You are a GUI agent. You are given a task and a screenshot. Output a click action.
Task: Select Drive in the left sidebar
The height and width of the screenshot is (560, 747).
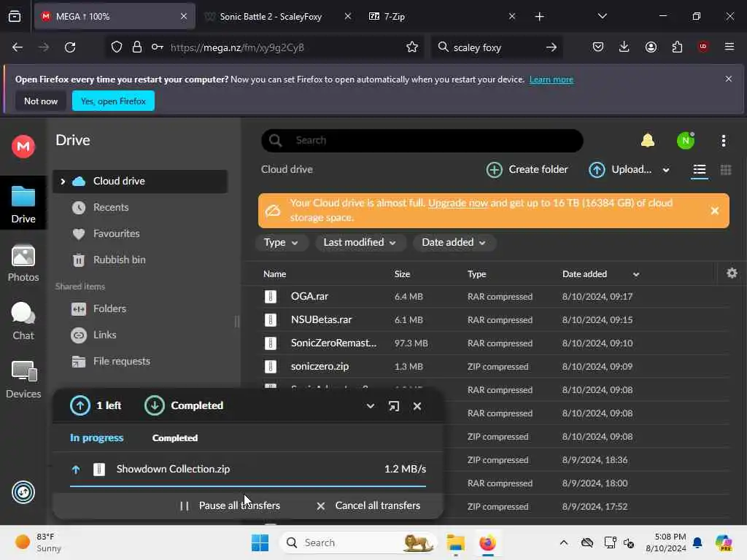coord(23,205)
